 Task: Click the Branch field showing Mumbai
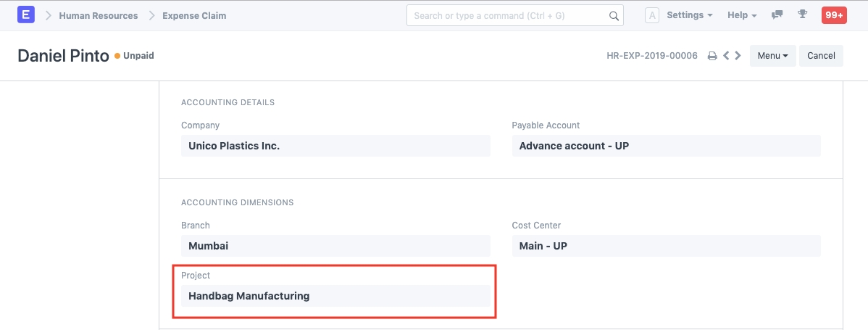pos(335,246)
